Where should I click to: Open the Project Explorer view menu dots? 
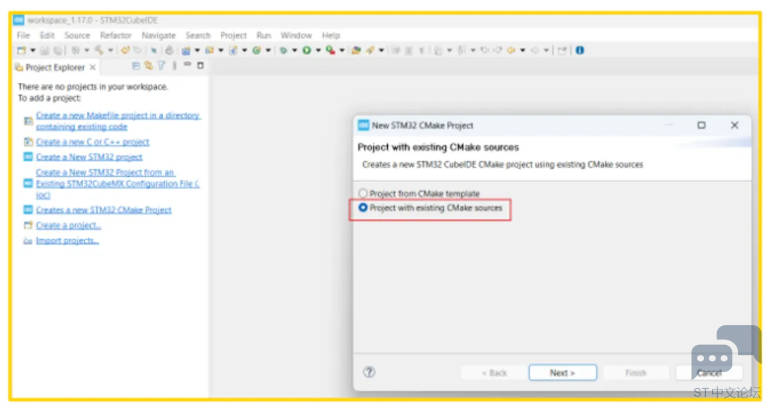[x=174, y=65]
